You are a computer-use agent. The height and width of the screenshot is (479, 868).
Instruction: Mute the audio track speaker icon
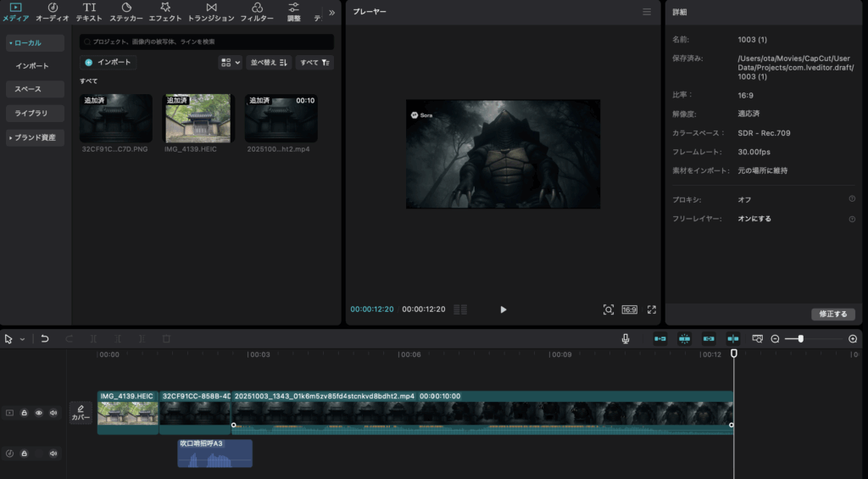(53, 454)
